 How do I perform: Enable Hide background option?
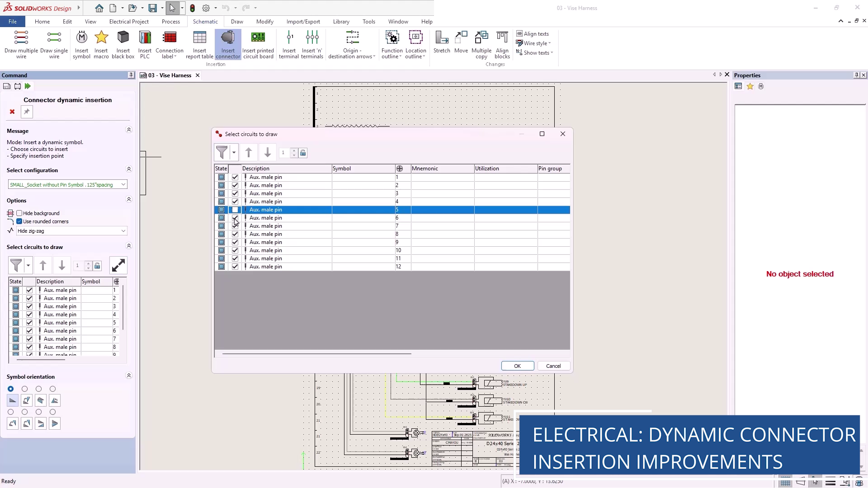pyautogui.click(x=19, y=213)
